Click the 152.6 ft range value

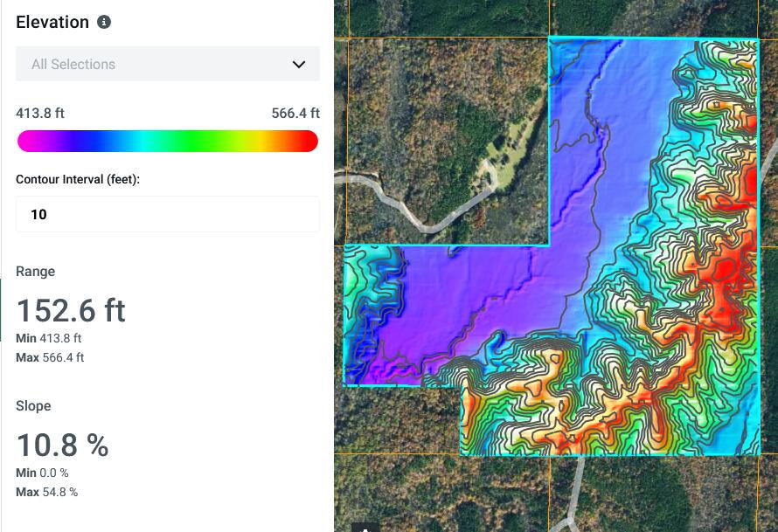point(71,310)
